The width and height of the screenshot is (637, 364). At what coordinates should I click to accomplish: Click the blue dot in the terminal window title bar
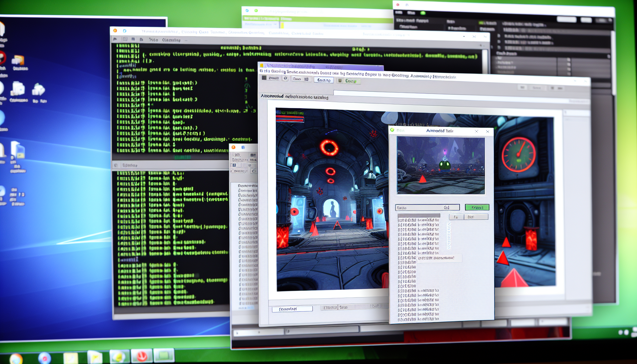[x=124, y=31]
